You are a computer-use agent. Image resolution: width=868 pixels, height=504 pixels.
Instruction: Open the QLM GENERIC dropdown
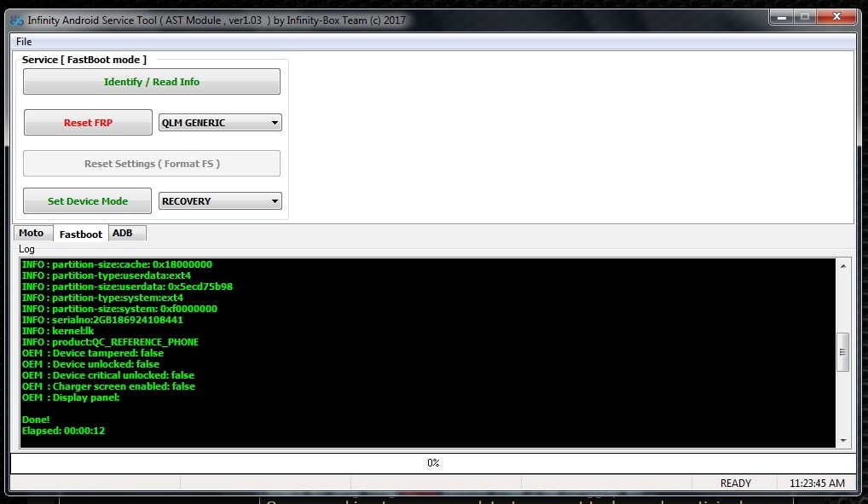pos(220,123)
